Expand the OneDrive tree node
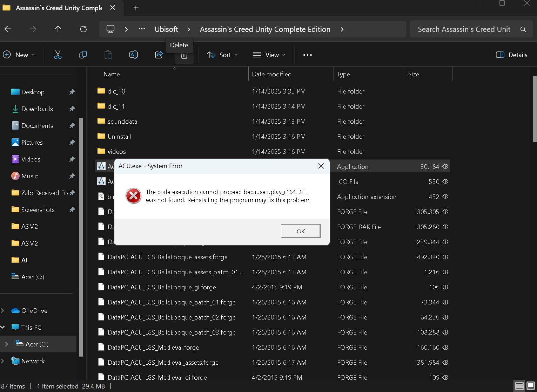Viewport: 537px width, 392px height. pyautogui.click(x=3, y=310)
